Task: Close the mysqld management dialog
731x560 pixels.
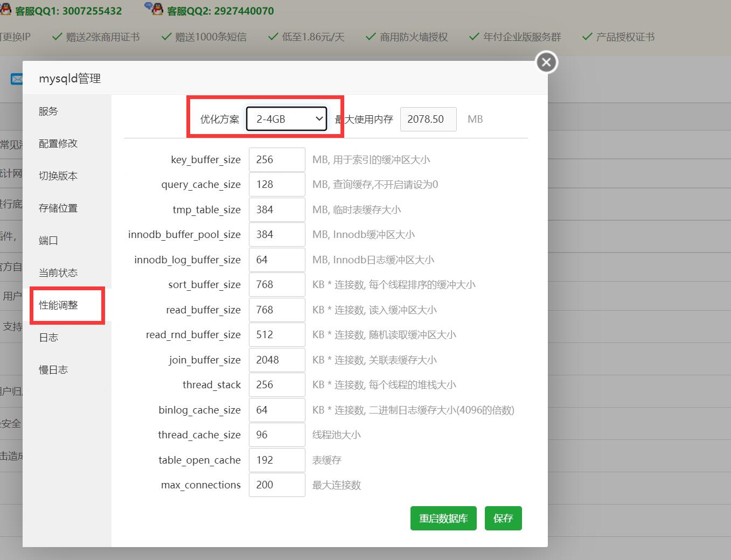Action: 546,62
